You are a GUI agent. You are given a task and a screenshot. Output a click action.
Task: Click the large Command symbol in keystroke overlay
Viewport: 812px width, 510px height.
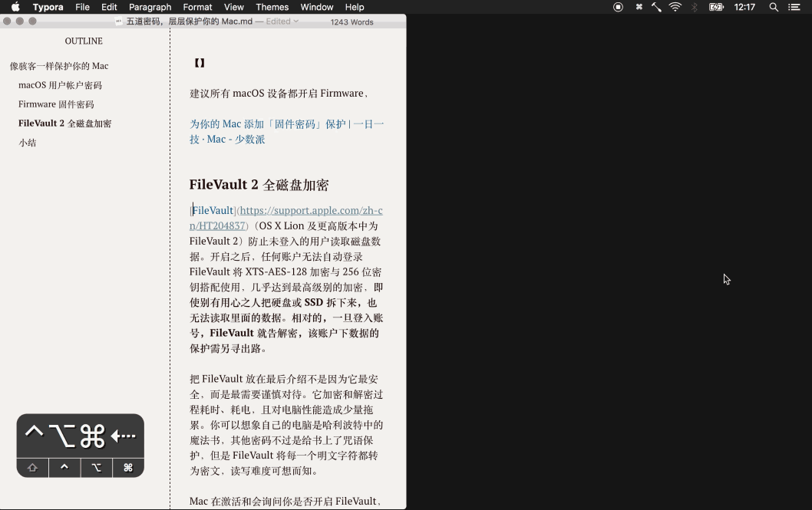point(93,436)
